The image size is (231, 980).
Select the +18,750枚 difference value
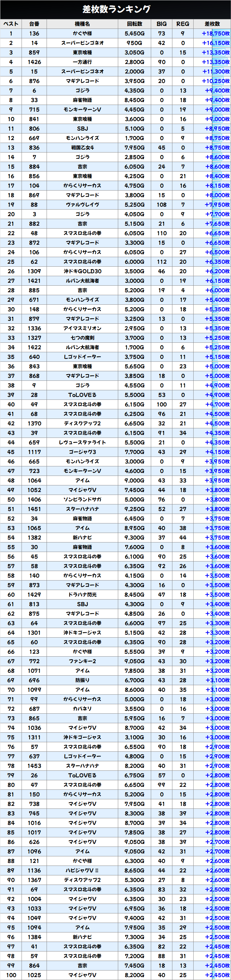215,34
